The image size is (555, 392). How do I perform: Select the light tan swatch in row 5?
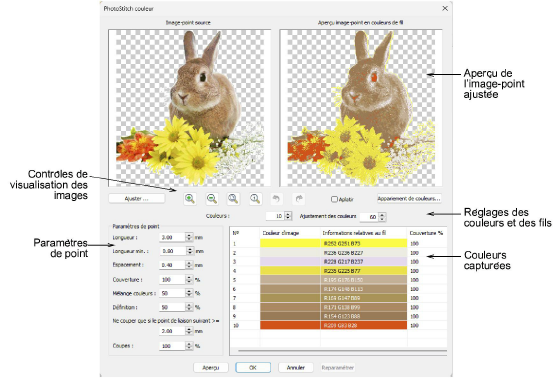coord(290,280)
